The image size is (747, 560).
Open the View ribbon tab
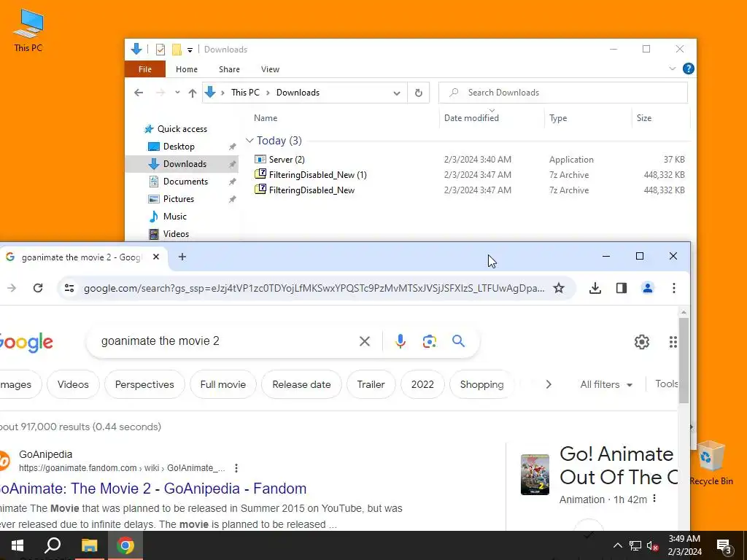[270, 69]
